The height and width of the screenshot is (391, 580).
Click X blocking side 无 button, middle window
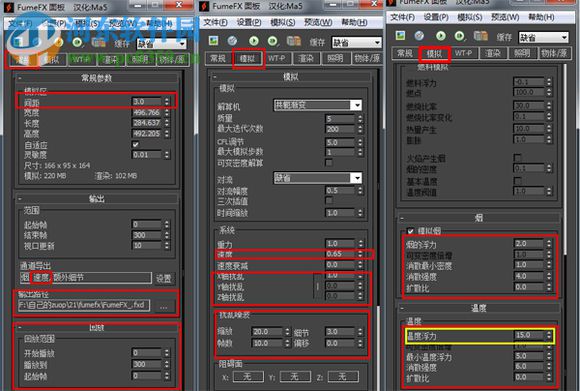[x=248, y=377]
